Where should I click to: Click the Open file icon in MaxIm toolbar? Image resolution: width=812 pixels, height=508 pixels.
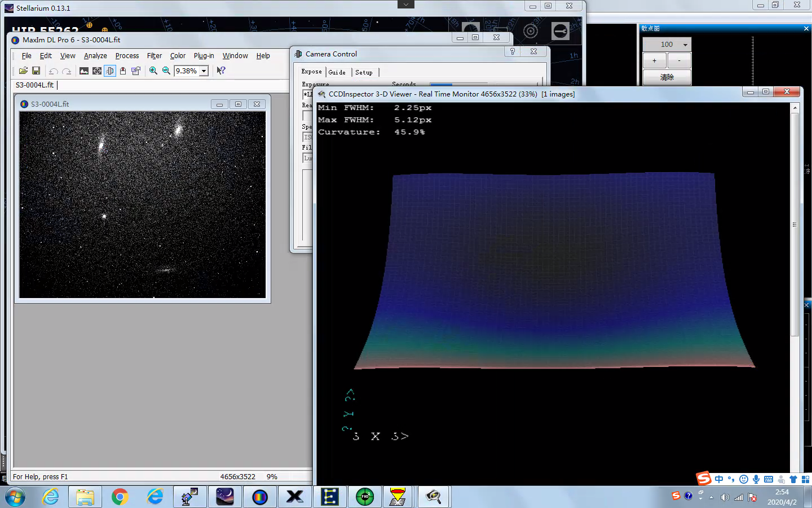click(x=23, y=71)
